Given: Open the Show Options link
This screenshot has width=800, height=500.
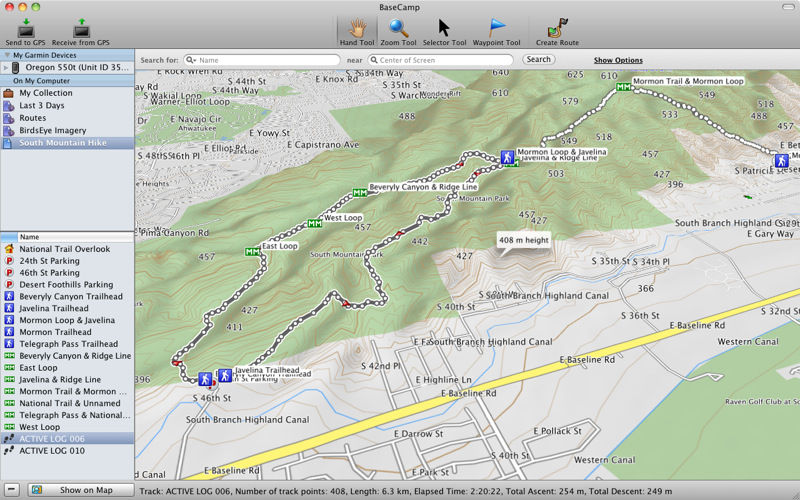Looking at the screenshot, I should pos(618,60).
